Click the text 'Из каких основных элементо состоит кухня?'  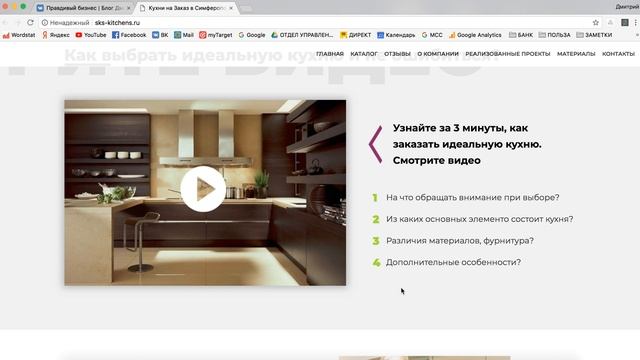pyautogui.click(x=480, y=219)
